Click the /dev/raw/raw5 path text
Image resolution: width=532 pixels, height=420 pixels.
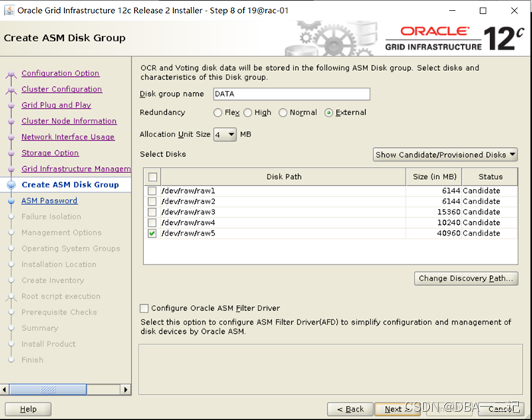click(188, 233)
